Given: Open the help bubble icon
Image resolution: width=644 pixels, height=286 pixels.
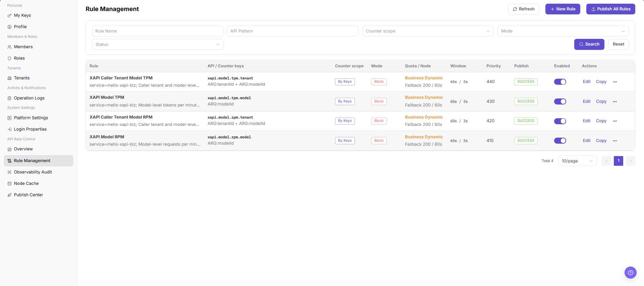Looking at the screenshot, I should click(630, 273).
